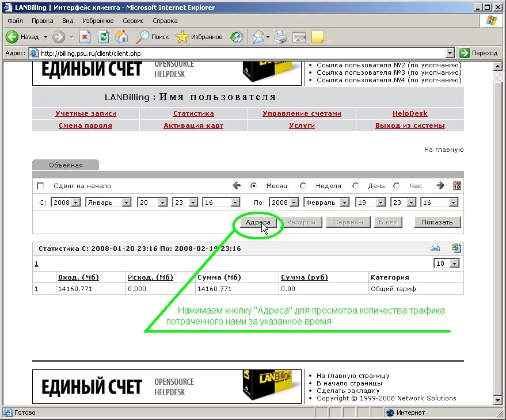506x420 pixels.
Task: Sort by Сумма (руб) column header
Action: coord(305,277)
